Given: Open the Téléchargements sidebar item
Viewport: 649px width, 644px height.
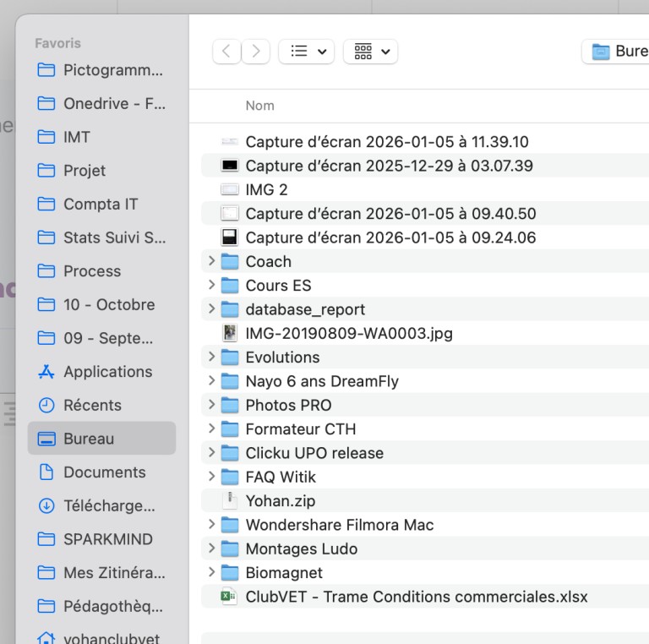Looking at the screenshot, I should (x=109, y=506).
